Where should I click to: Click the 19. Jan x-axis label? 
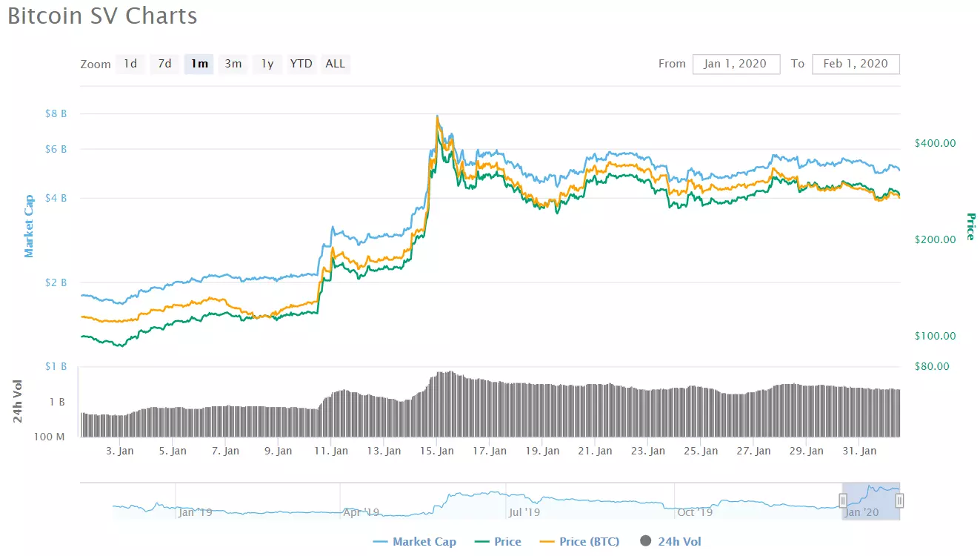click(542, 451)
